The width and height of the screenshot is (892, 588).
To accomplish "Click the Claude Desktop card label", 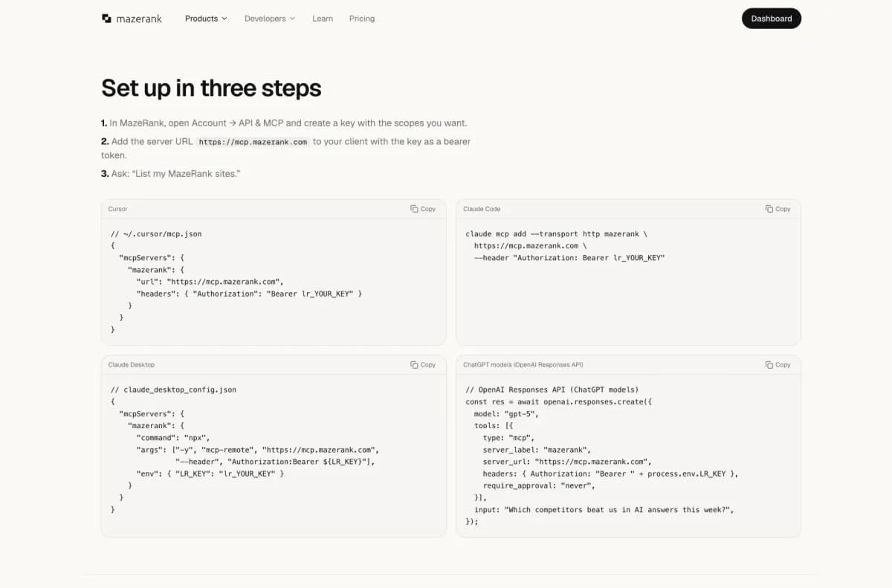I will coord(132,365).
